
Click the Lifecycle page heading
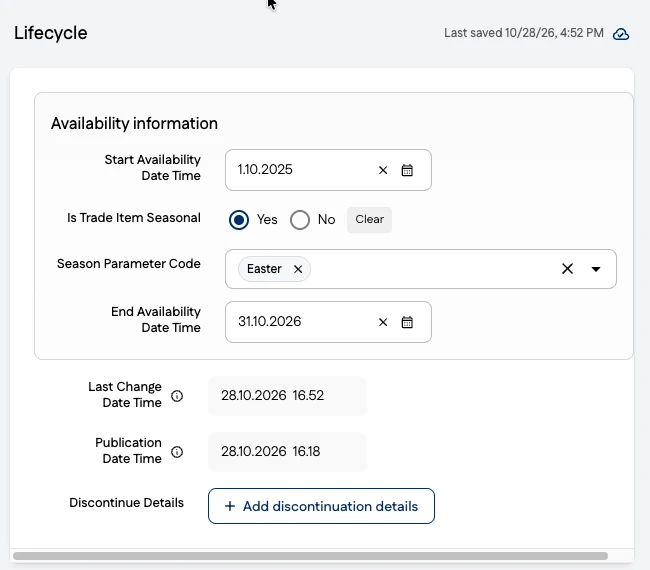tap(51, 33)
